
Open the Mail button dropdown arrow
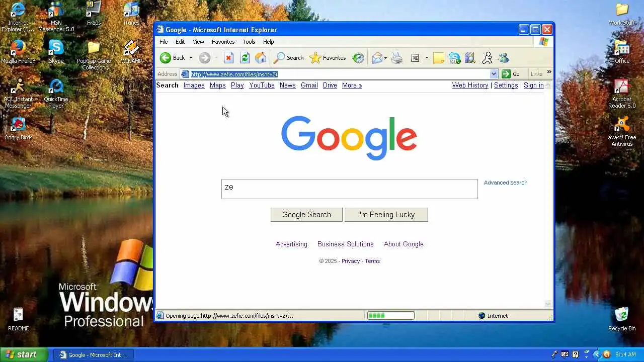pyautogui.click(x=385, y=58)
